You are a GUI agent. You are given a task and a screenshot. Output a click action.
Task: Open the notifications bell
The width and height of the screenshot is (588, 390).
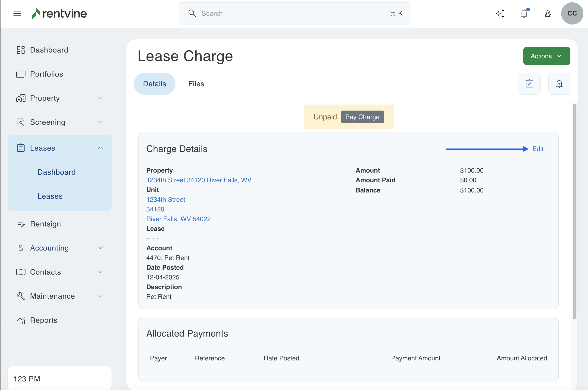point(524,13)
